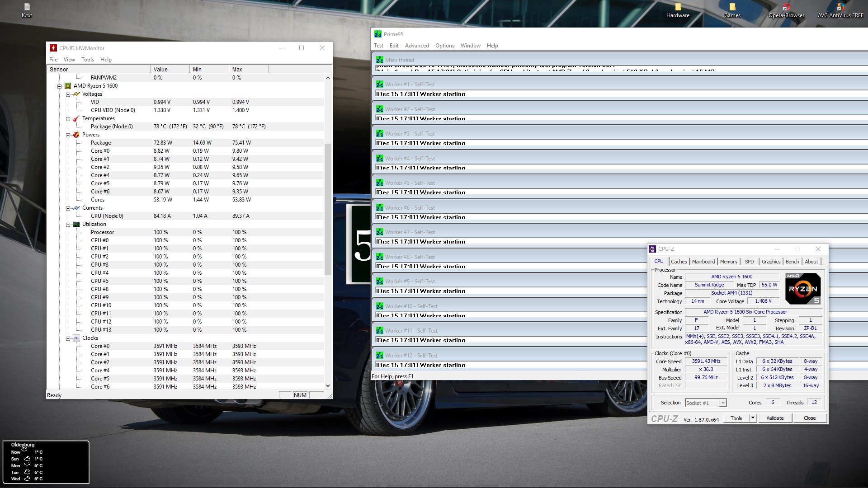Click the AMD Ryzen 5 1600 chip icon
This screenshot has width=868, height=488.
pyautogui.click(x=68, y=86)
